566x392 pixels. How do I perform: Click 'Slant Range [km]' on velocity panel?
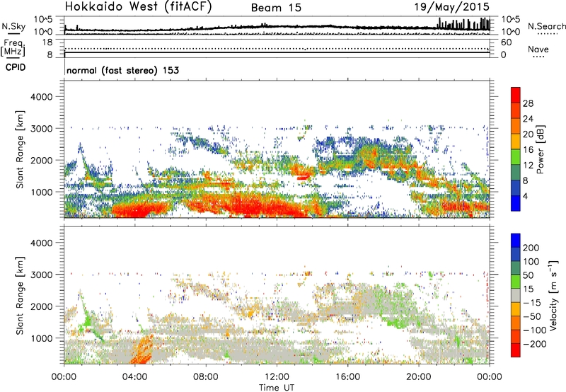(x=20, y=296)
